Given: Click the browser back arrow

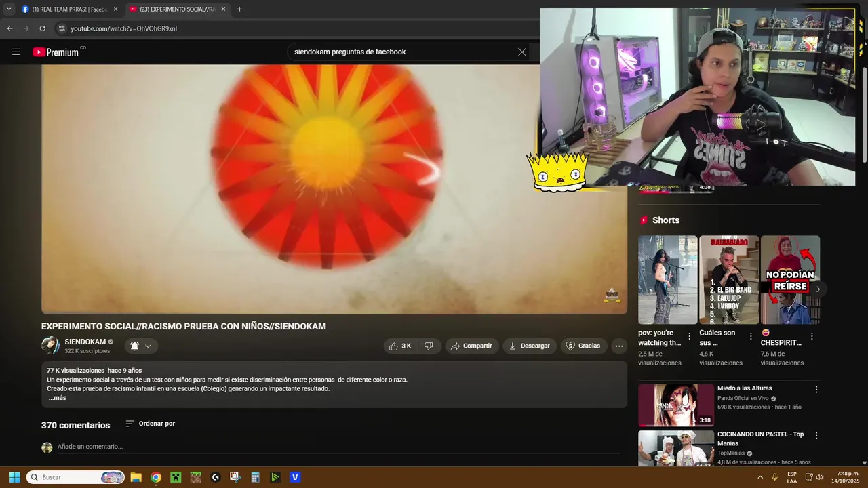Looking at the screenshot, I should tap(9, 28).
